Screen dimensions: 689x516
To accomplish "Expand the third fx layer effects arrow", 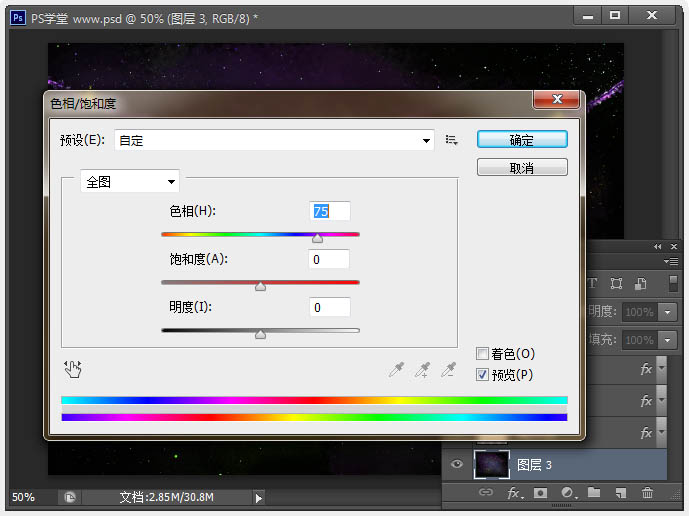I will click(661, 432).
